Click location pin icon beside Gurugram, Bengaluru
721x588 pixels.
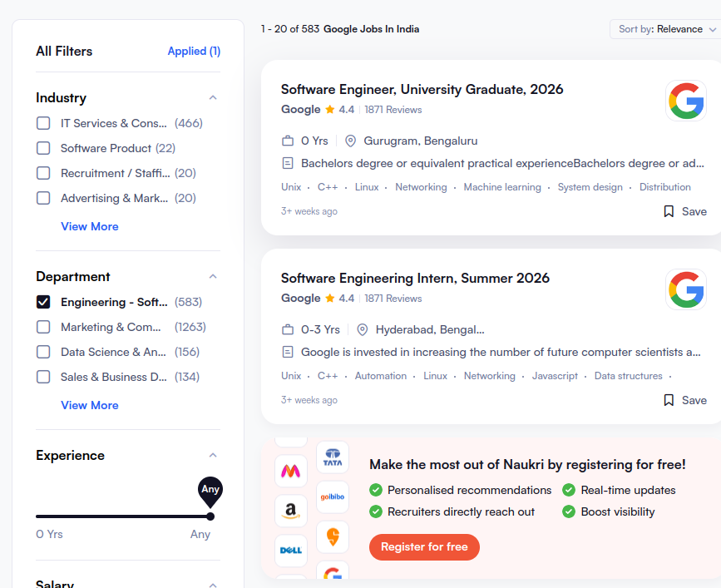click(350, 141)
